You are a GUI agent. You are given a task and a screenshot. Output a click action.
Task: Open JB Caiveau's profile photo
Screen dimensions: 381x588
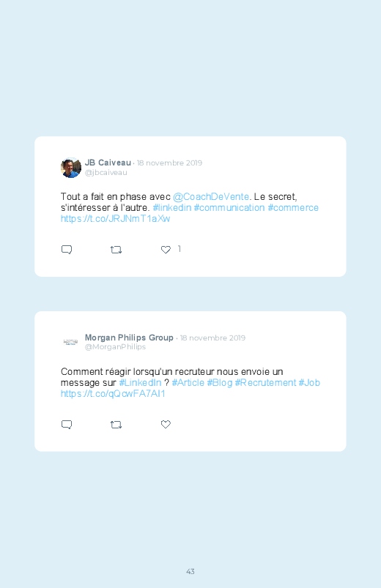pos(71,168)
